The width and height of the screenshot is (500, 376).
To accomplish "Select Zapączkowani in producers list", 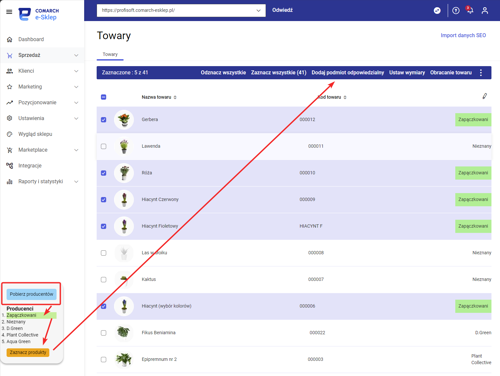I will click(x=21, y=315).
